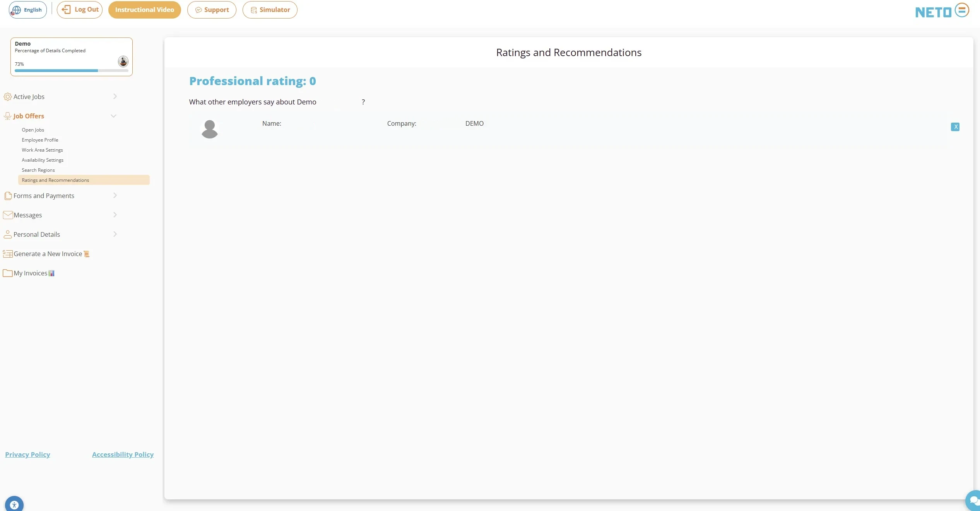Click the Job Offers chair icon

point(7,116)
